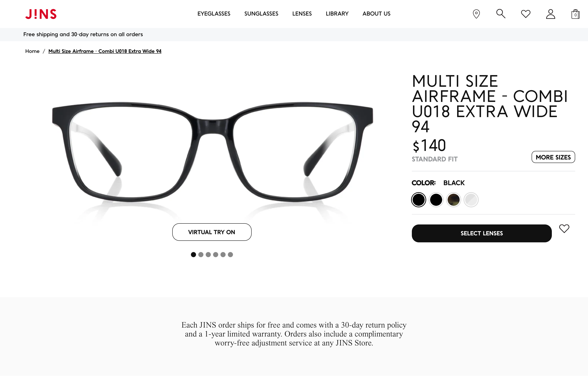Select the clear light gray swatch

click(x=471, y=200)
